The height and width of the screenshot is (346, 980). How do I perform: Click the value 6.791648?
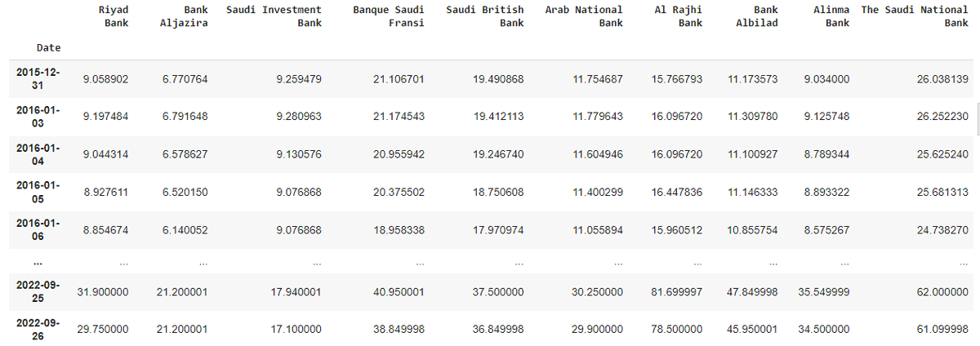[185, 117]
